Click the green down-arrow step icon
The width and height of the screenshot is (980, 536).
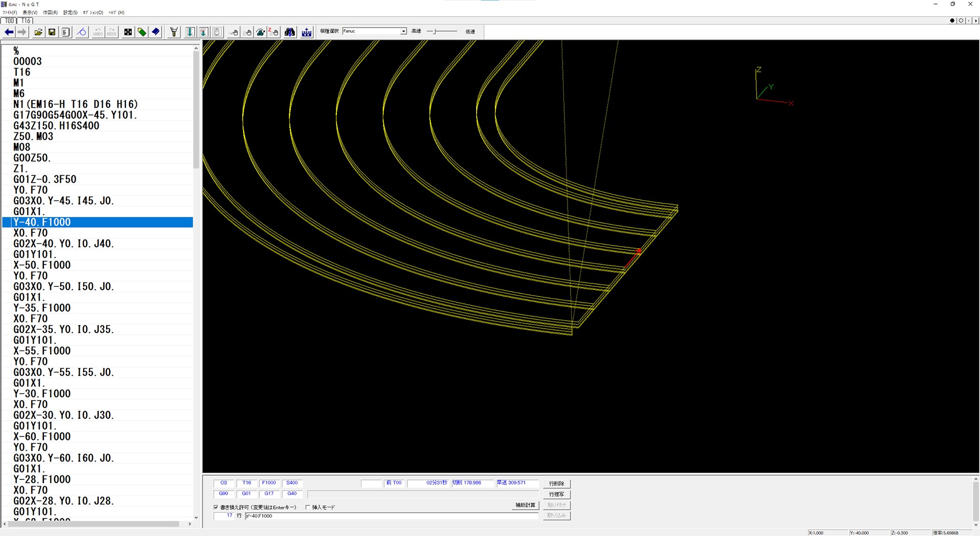[x=190, y=32]
